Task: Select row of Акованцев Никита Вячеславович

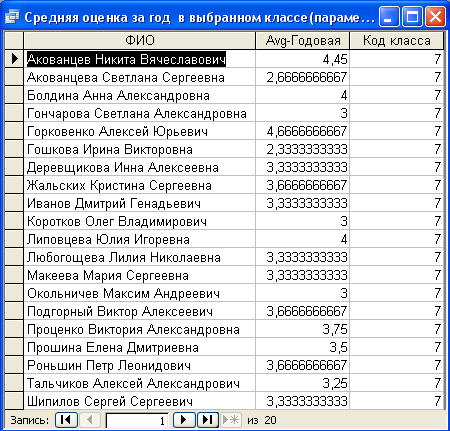Action: (14, 59)
